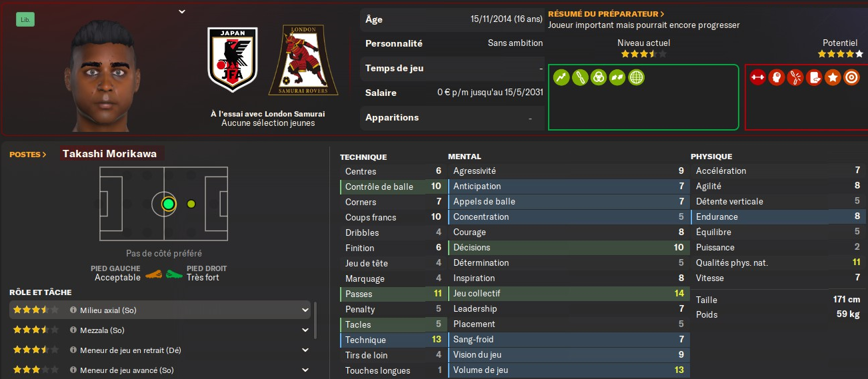Image resolution: width=868 pixels, height=379 pixels.
Task: Click the role list scrollbar
Action: coord(315,320)
